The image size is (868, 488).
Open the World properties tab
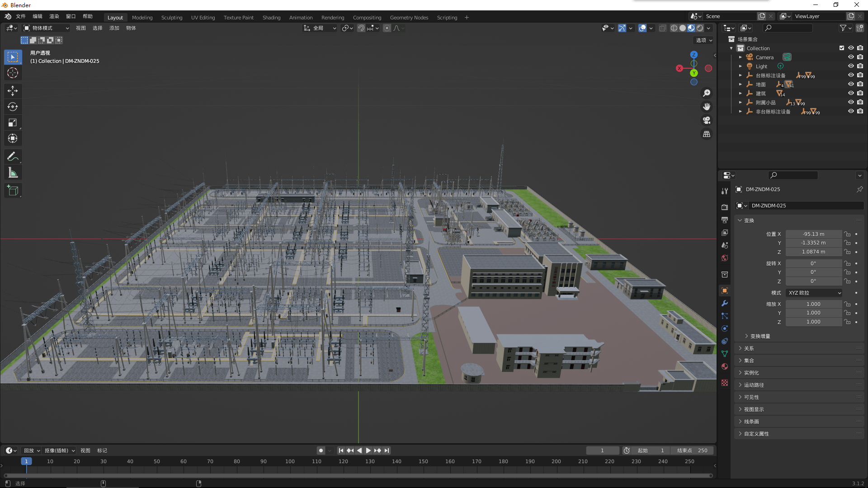725,258
